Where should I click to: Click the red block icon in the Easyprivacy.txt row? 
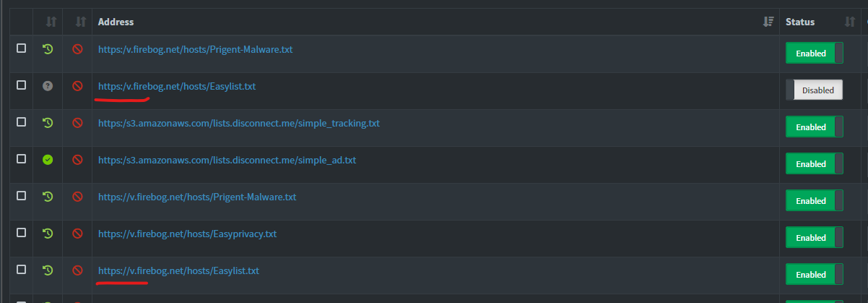pyautogui.click(x=77, y=234)
